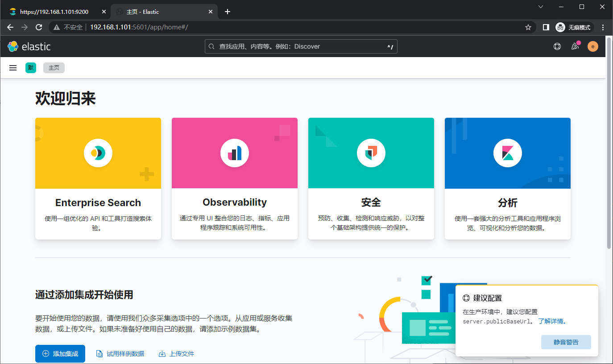The image size is (613, 364).
Task: Click the 安全 card description text
Action: click(x=371, y=223)
